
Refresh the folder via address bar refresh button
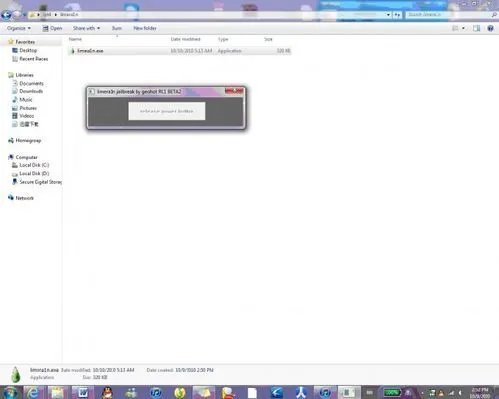tap(397, 15)
